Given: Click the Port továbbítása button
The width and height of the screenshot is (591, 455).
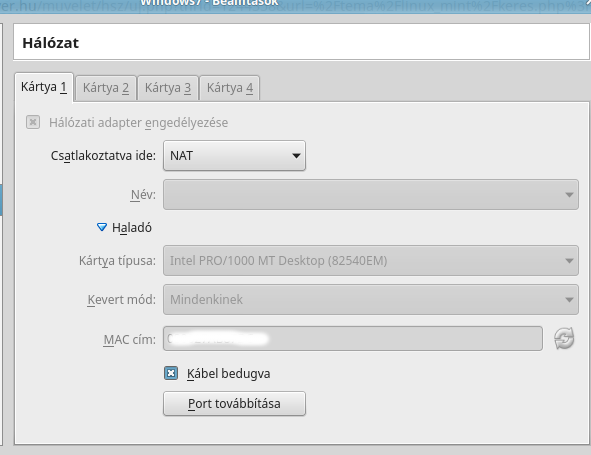Looking at the screenshot, I should (x=234, y=404).
